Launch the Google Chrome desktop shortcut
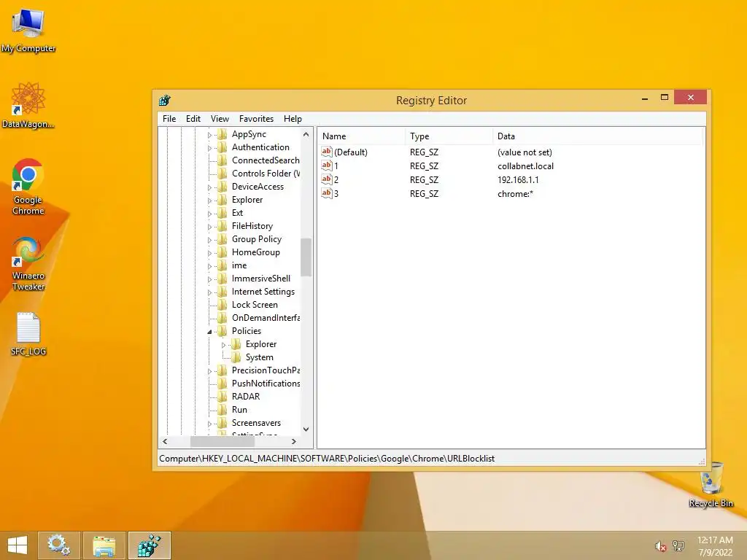The width and height of the screenshot is (747, 560). [28, 186]
